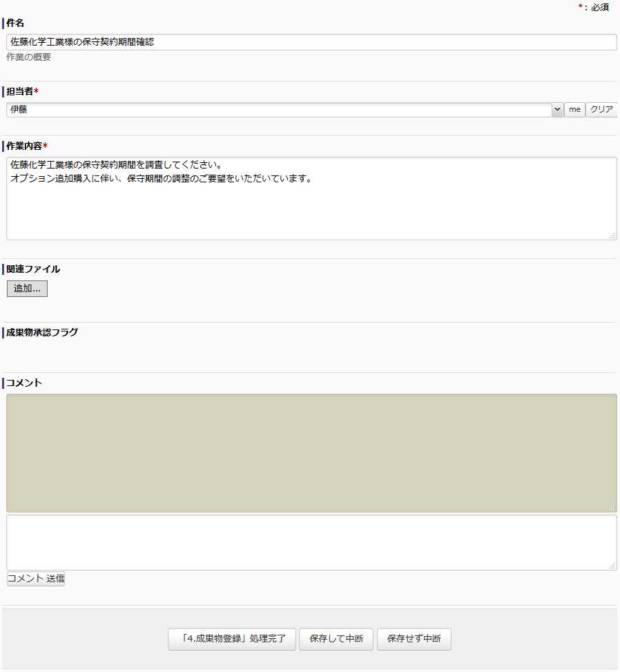
Task: Click the 成果物承認フラグ section label
Action: (42, 332)
